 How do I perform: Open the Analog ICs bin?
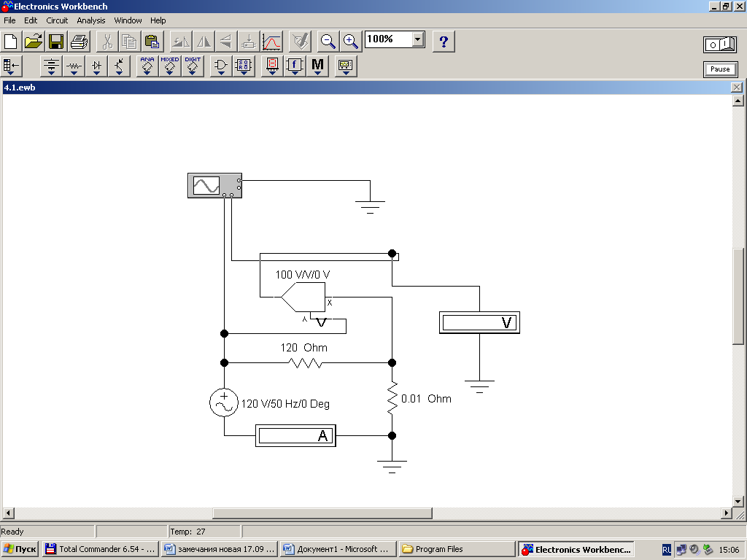tap(147, 66)
